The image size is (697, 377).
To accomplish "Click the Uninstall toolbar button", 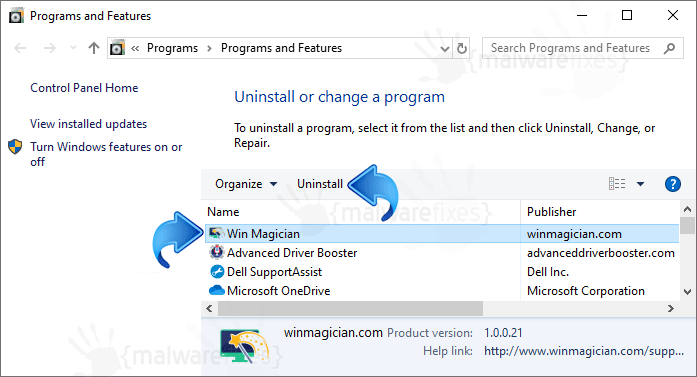I will coord(320,184).
